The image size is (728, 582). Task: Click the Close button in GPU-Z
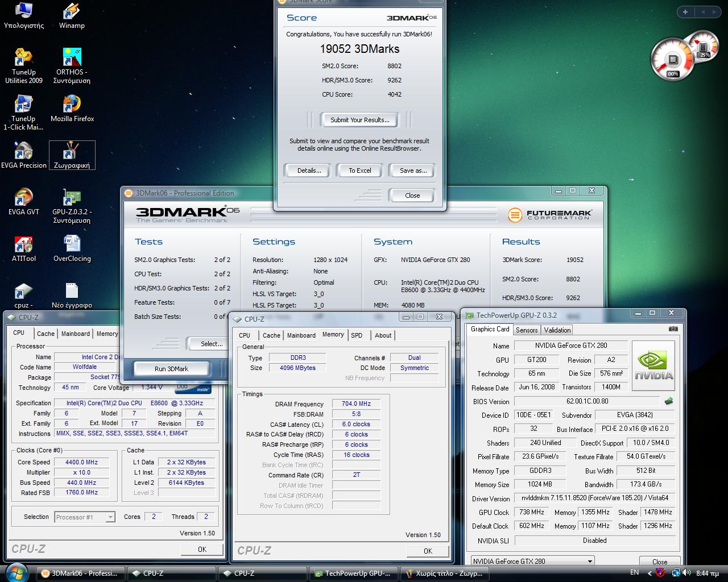pyautogui.click(x=660, y=562)
